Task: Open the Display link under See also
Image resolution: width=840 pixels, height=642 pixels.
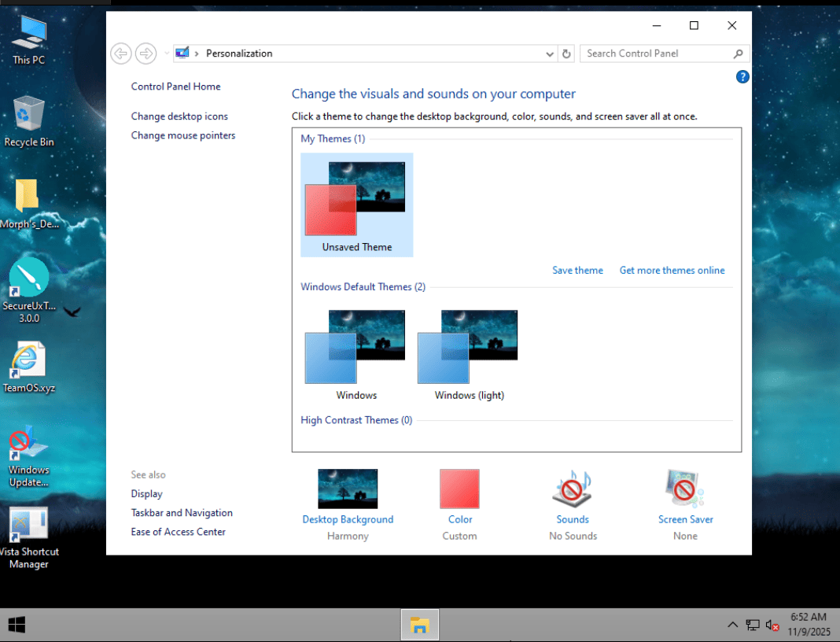Action: [147, 493]
